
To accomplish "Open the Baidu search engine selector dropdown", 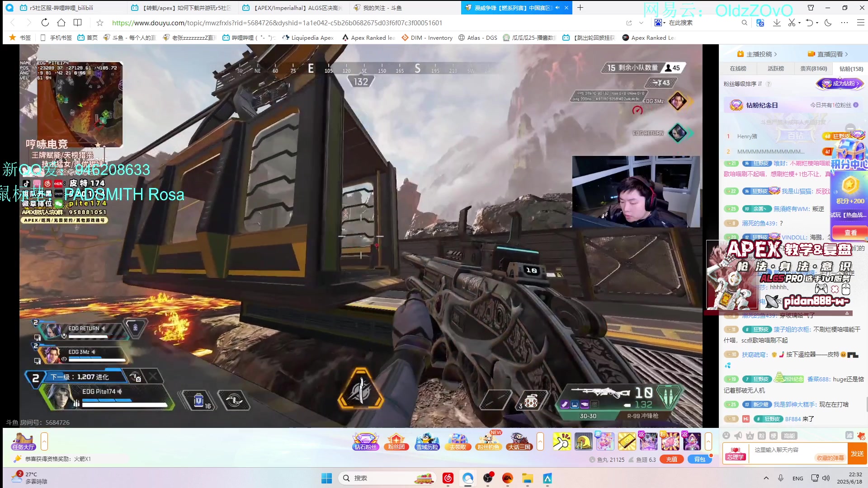I will [x=660, y=23].
